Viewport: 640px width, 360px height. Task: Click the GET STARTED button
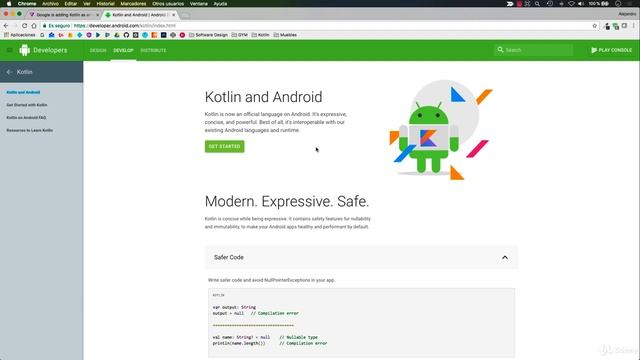click(x=224, y=147)
